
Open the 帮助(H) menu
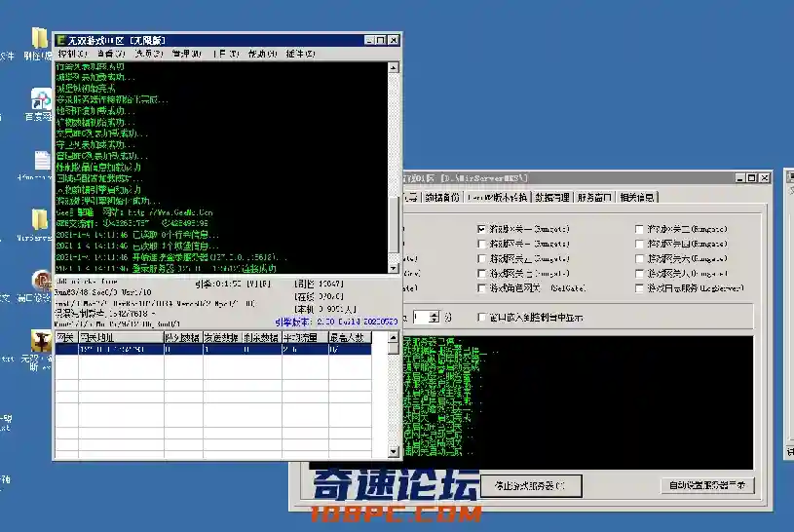(x=263, y=54)
